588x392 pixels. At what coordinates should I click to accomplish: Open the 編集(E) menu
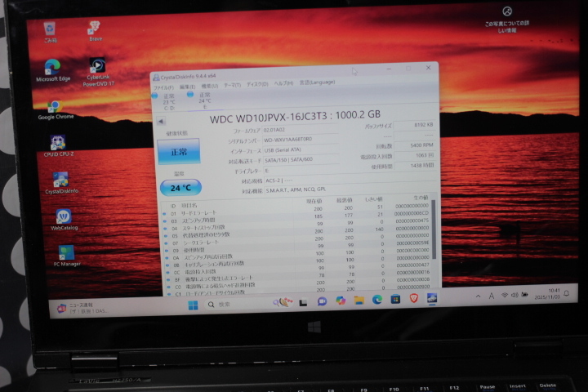point(187,87)
